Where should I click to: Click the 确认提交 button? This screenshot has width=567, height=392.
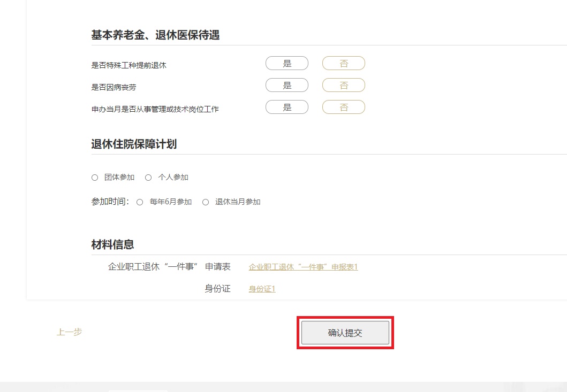click(345, 333)
